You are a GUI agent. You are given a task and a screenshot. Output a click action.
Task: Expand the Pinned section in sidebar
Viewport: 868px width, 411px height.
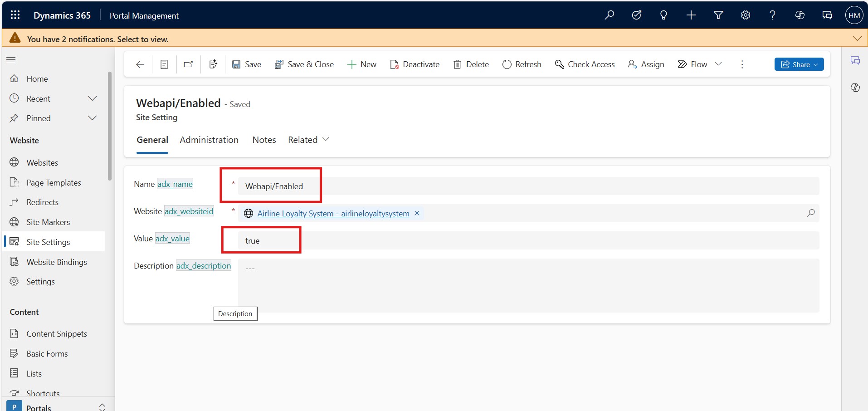(x=92, y=118)
